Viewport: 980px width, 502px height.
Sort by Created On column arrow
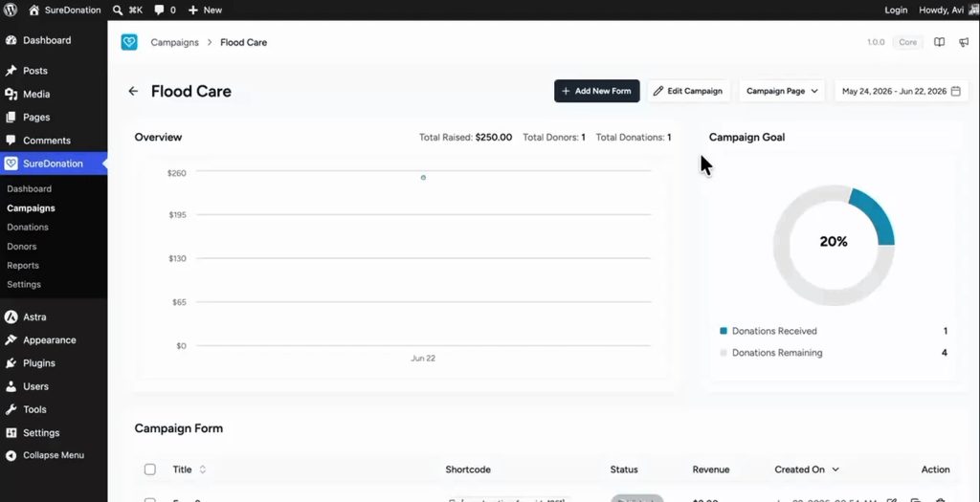(835, 469)
